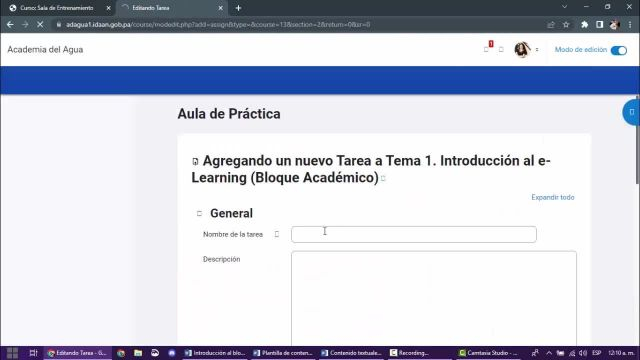640x360 pixels.
Task: Open Contenido textuale... Word document on taskbar
Action: [x=351, y=353]
